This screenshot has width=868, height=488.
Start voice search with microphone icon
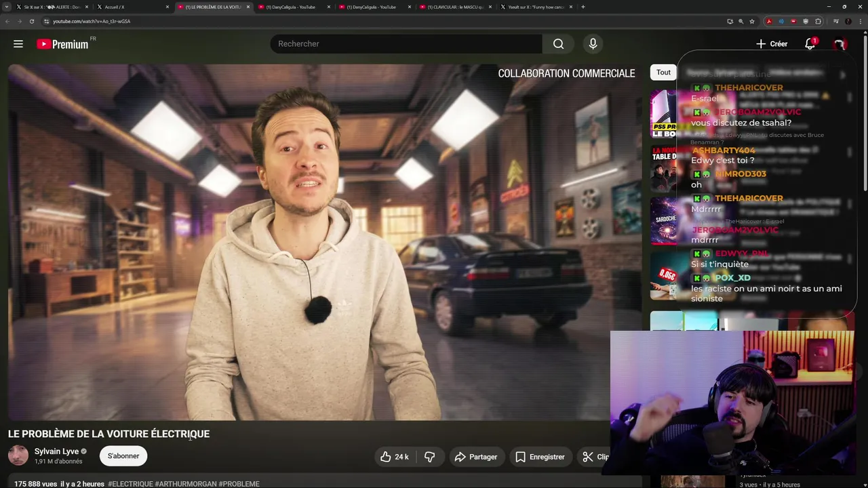coord(593,44)
